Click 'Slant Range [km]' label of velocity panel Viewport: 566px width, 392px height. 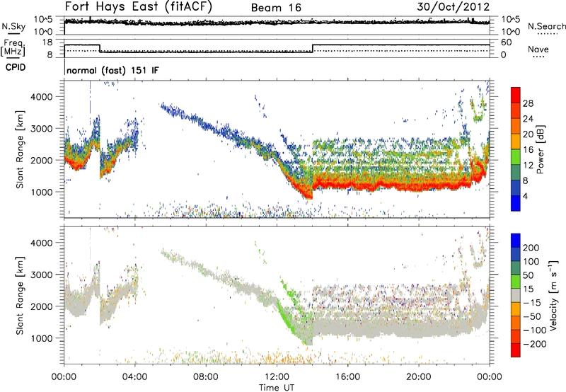tap(21, 295)
